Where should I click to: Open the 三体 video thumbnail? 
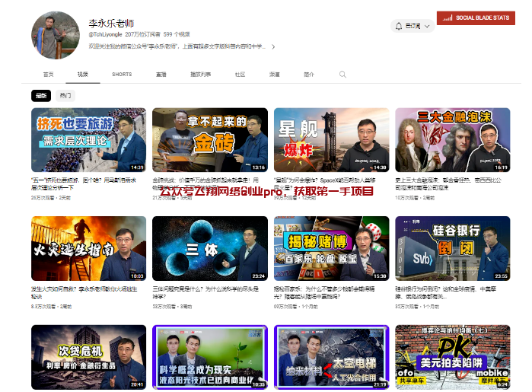point(209,248)
